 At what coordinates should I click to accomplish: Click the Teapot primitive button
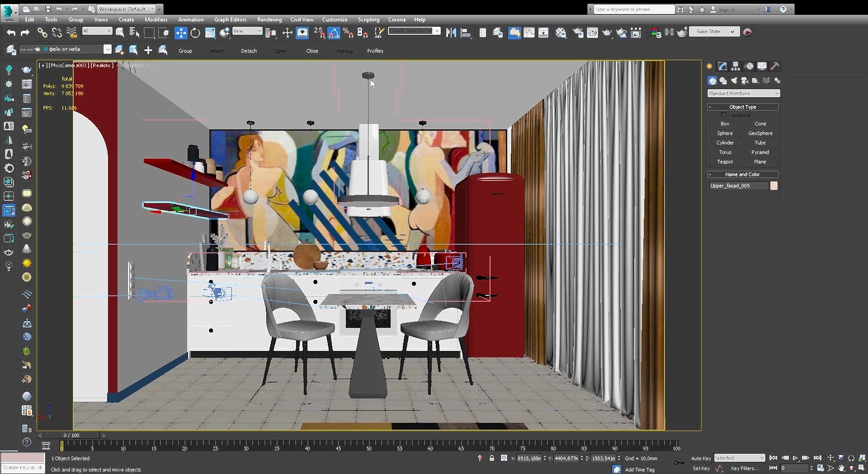[725, 162]
